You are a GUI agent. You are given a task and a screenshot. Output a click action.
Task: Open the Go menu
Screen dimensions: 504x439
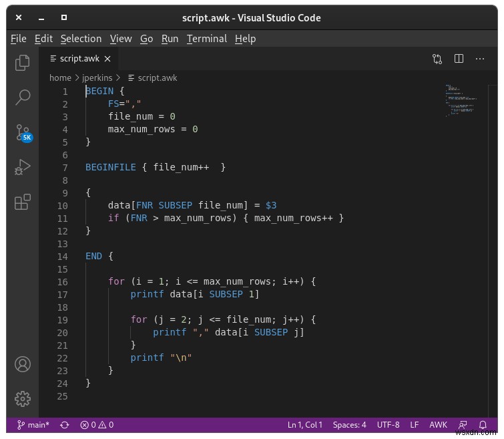147,39
